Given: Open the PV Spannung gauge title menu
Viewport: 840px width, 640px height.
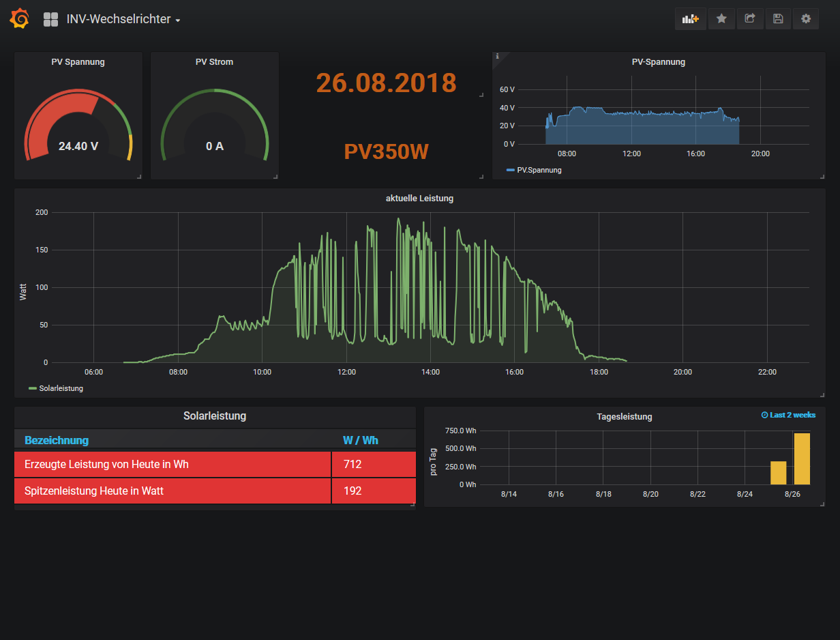Looking at the screenshot, I should click(78, 61).
